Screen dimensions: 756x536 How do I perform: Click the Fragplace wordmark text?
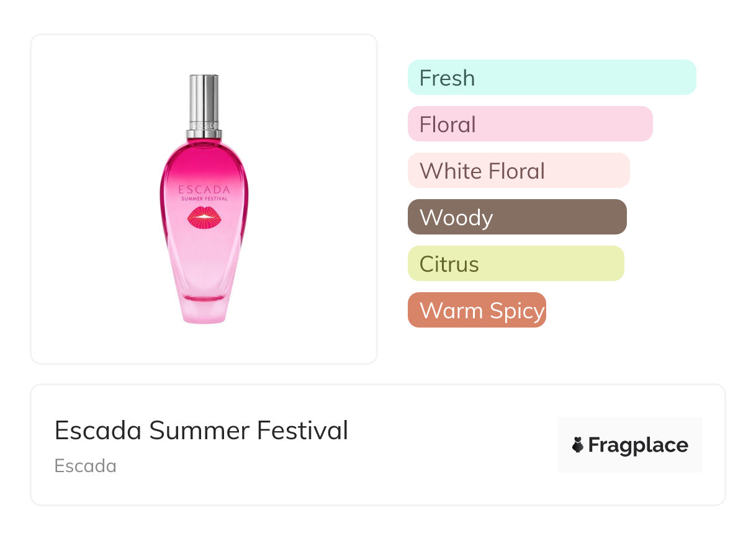point(638,445)
